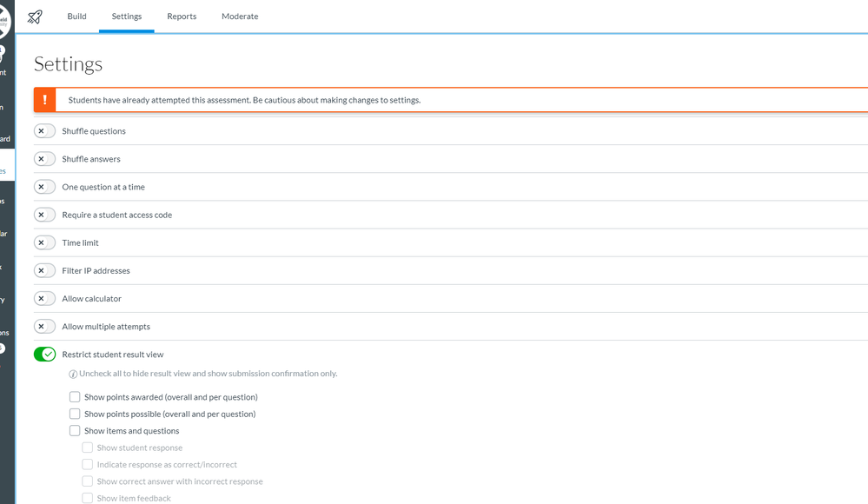Check Show items and questions
Screen dimensions: 868x504
[75, 431]
